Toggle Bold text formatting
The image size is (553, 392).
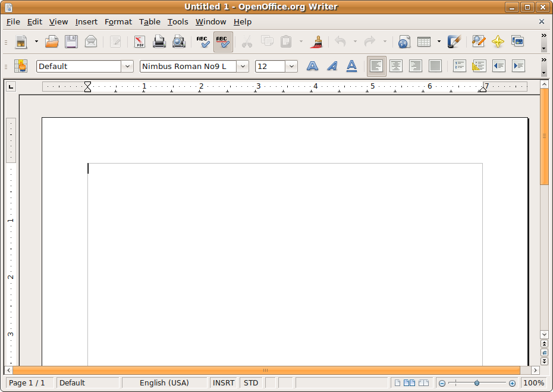(312, 66)
